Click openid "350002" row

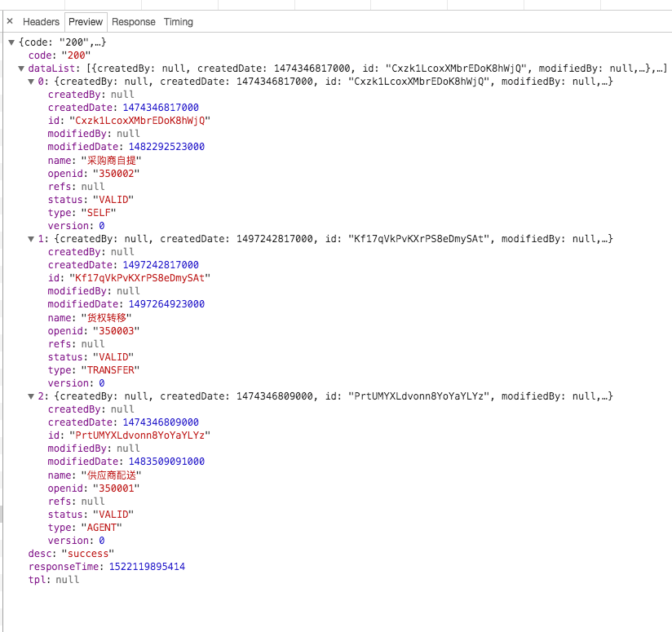(94, 174)
